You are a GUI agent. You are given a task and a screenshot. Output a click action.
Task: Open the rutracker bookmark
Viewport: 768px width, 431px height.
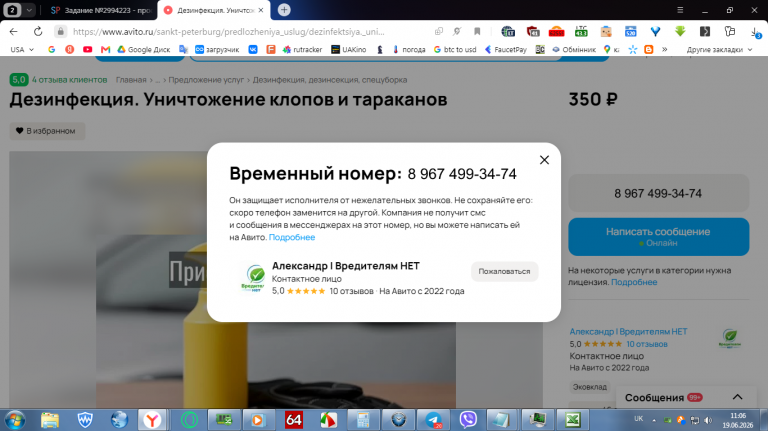[303, 49]
